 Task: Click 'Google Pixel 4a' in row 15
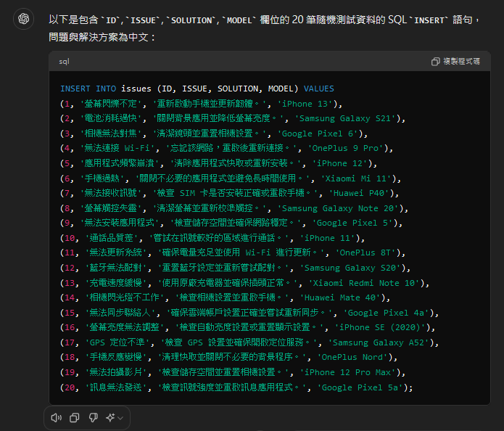(x=386, y=313)
